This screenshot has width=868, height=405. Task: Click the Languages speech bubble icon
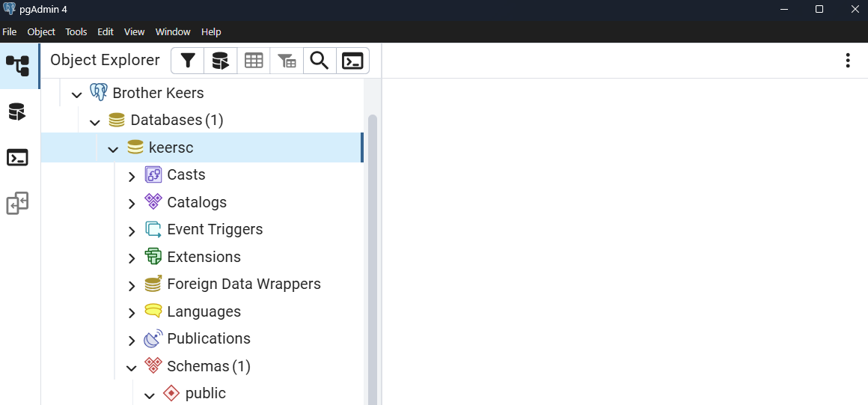click(x=153, y=311)
